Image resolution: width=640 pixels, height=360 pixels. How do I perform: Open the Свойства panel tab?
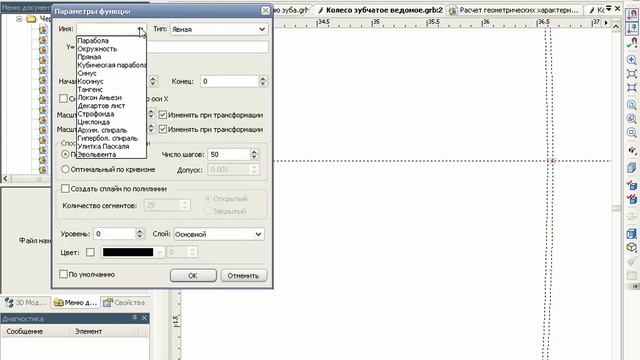tap(124, 302)
